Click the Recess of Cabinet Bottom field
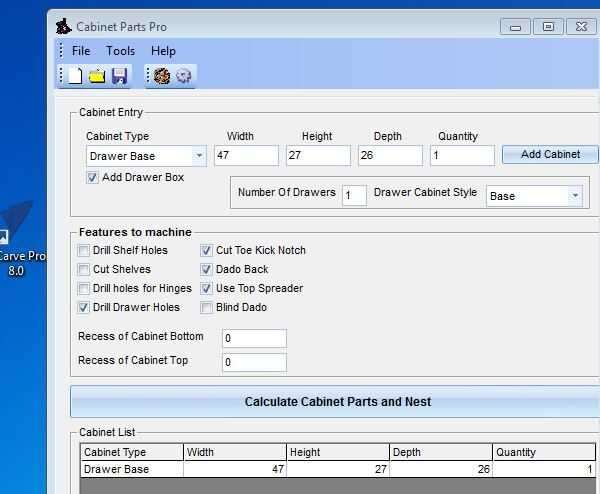 pos(254,338)
